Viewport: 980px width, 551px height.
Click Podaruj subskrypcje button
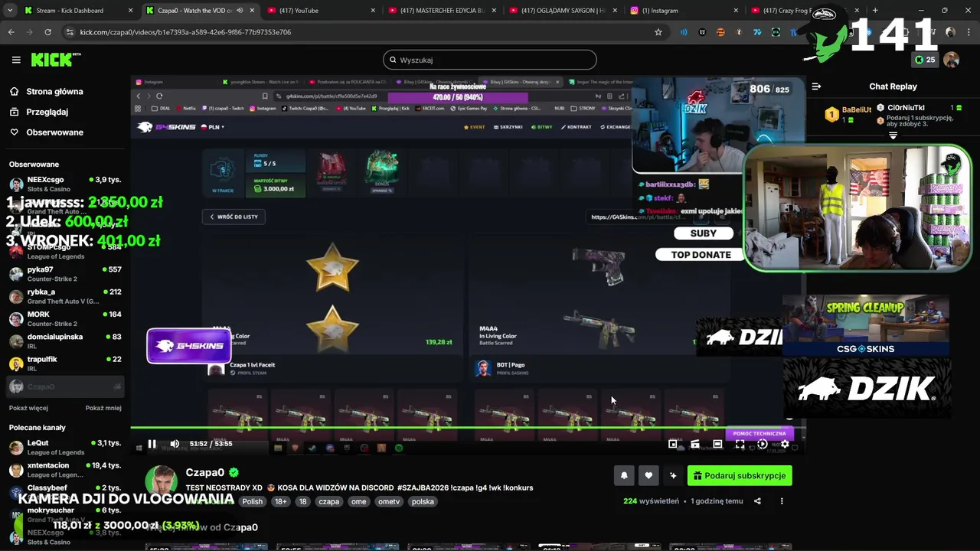click(740, 476)
